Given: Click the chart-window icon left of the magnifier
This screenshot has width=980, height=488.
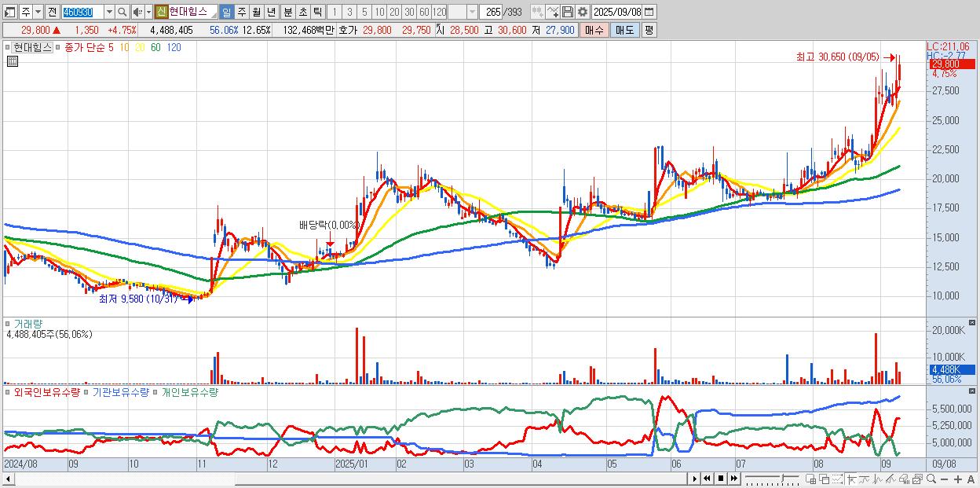Looking at the screenshot, I should 917,479.
